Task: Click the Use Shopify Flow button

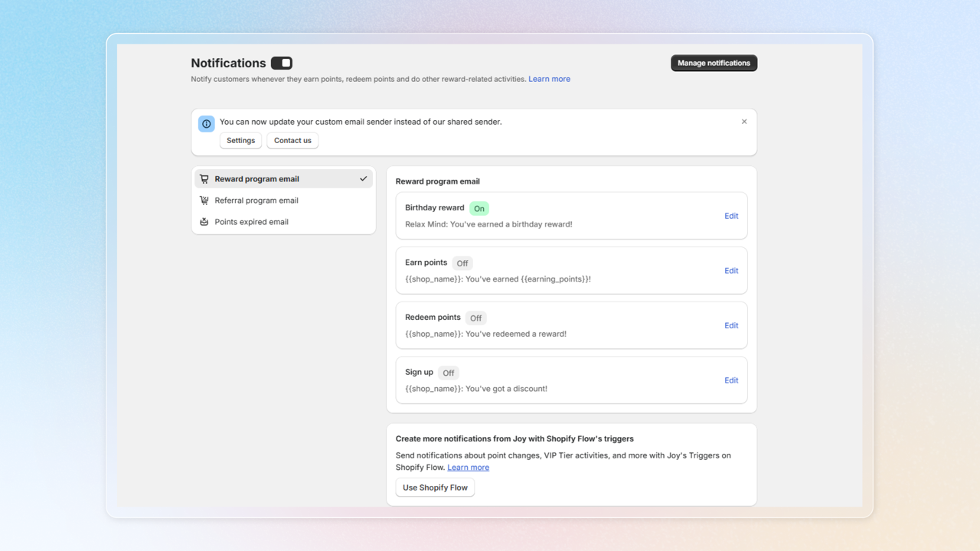Action: pyautogui.click(x=435, y=487)
